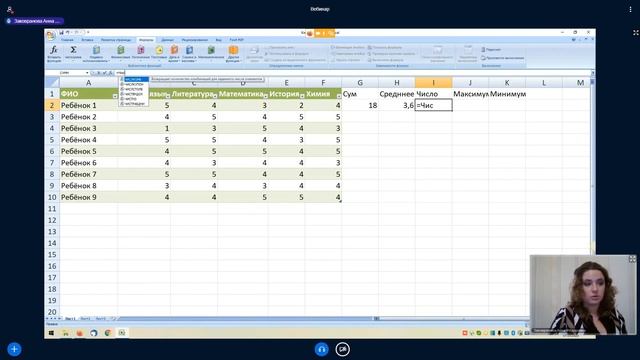Switch to the Разметка страницы ribbon tab
Screen dimensions: 640x360
point(116,40)
